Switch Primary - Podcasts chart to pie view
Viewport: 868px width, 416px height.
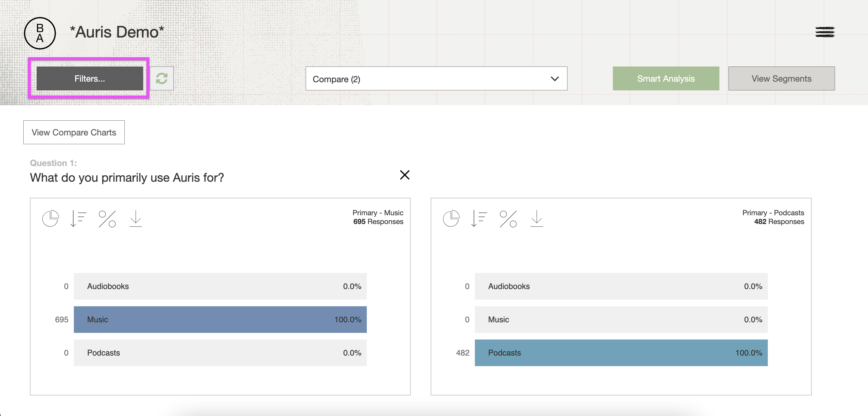(451, 219)
